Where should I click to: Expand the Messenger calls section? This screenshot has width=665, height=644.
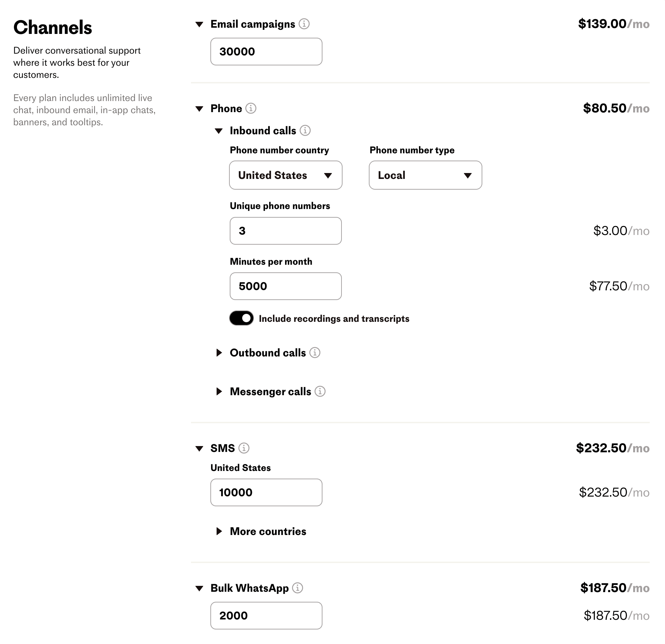tap(219, 392)
